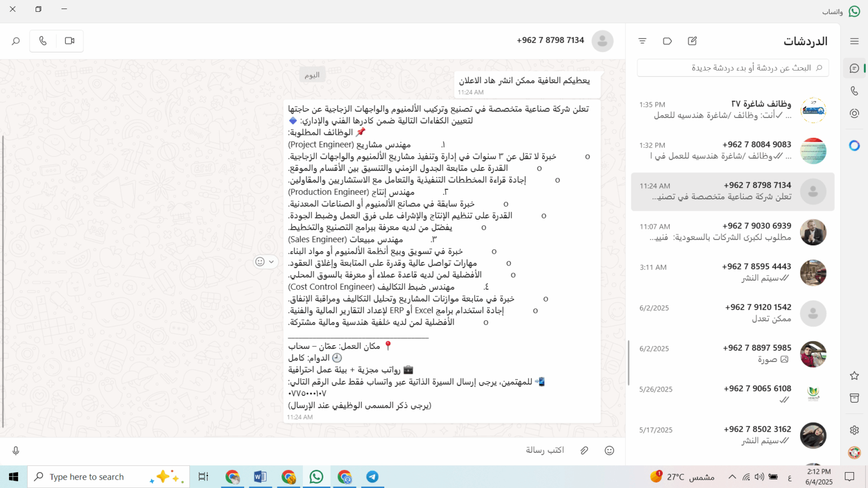
Task: Click avatar of +962 7 9030 6939
Action: tap(813, 232)
